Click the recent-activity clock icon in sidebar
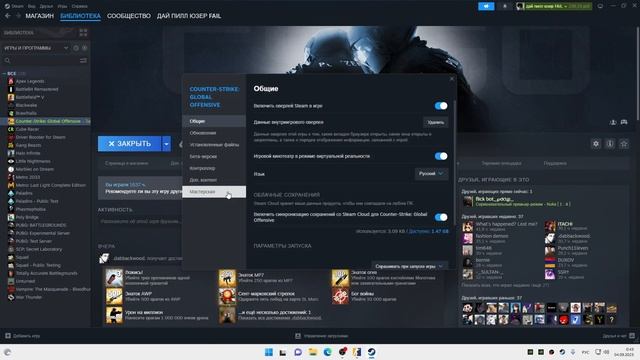640x360 pixels. (76, 48)
